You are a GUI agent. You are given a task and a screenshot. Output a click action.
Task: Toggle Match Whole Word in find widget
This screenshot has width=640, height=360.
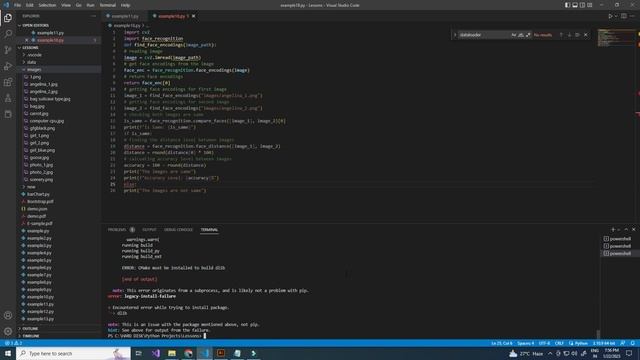tap(521, 35)
